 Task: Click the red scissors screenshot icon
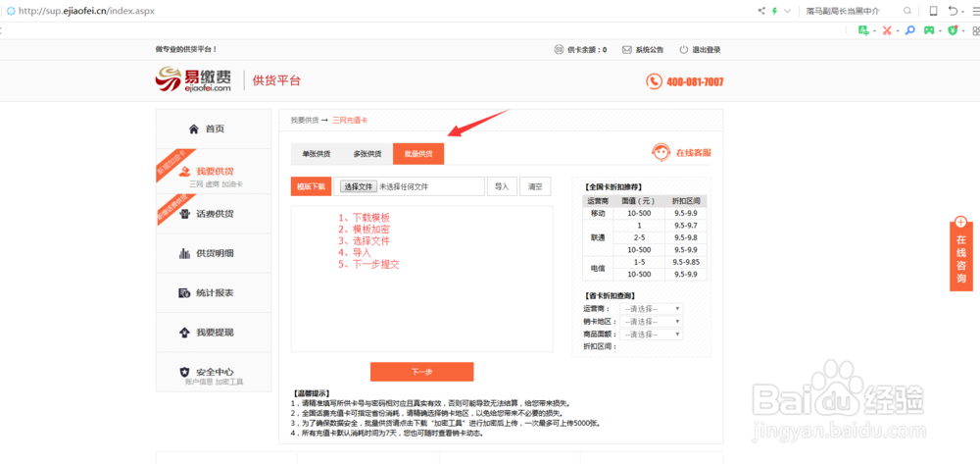tap(887, 30)
